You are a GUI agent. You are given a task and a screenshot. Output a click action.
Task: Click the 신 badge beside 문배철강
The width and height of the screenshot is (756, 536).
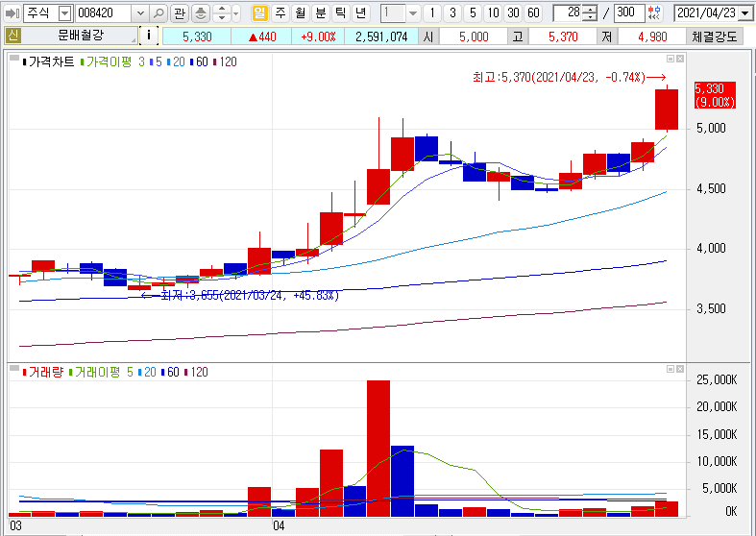click(x=12, y=36)
